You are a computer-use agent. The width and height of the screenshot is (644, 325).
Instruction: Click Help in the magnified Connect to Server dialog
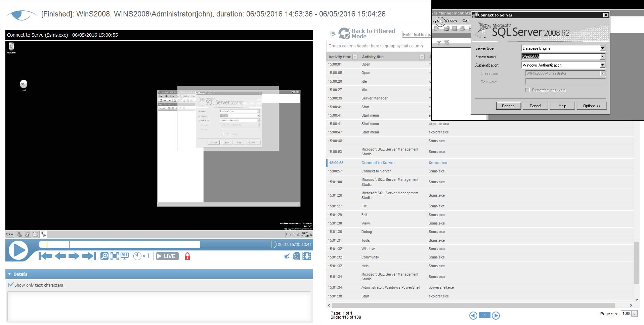click(562, 106)
